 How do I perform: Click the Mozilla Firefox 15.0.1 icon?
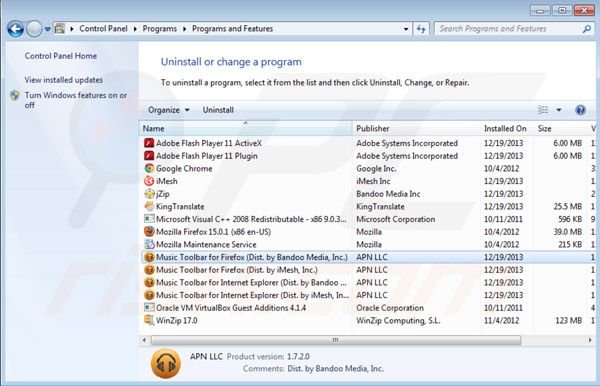[x=149, y=231]
